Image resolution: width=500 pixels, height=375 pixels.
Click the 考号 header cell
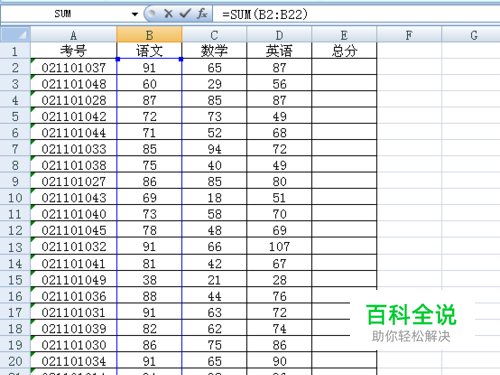(74, 51)
